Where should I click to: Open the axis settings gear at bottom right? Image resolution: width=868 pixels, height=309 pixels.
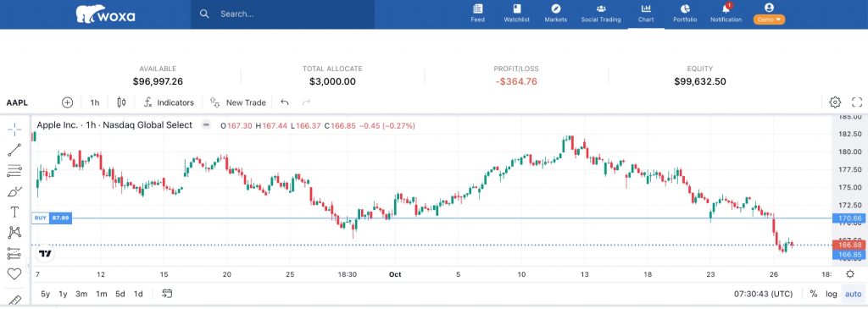pos(850,274)
